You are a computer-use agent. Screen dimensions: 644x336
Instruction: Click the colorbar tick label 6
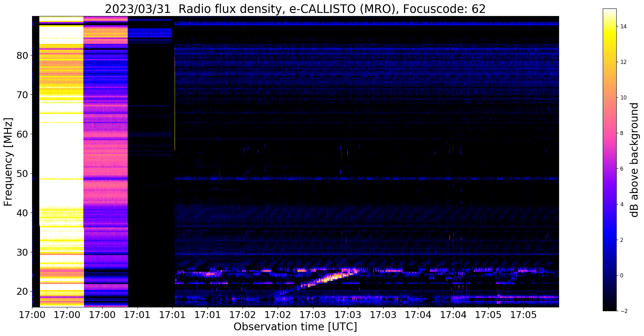[x=622, y=169]
